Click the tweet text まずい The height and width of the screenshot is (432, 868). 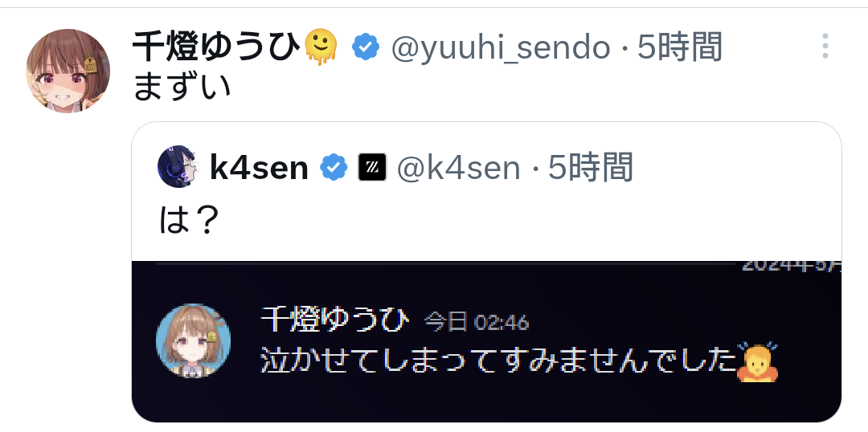click(182, 88)
